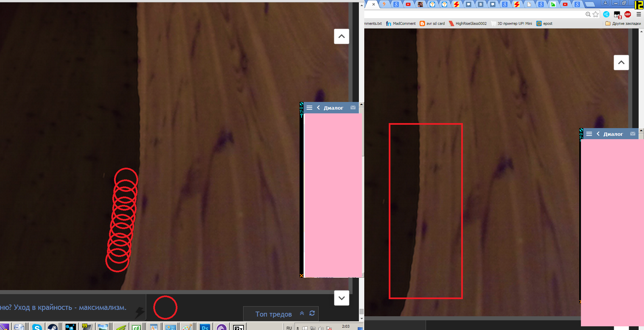
Task: Switch to the tab with the avatar photo
Action: pyautogui.click(x=420, y=4)
